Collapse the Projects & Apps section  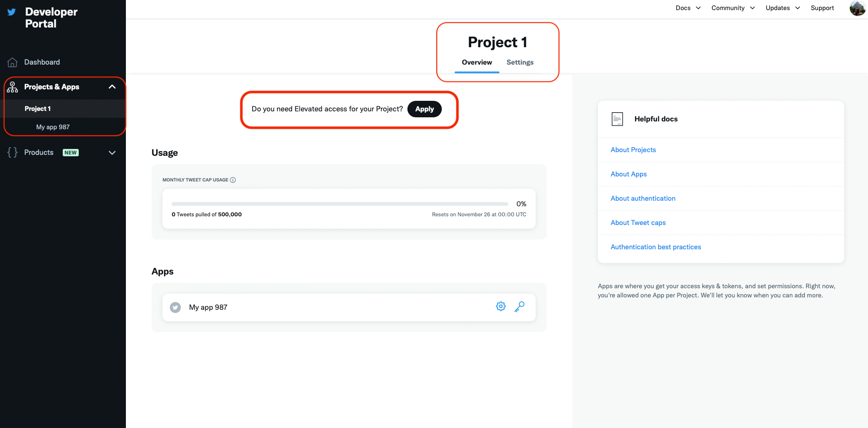coord(112,87)
